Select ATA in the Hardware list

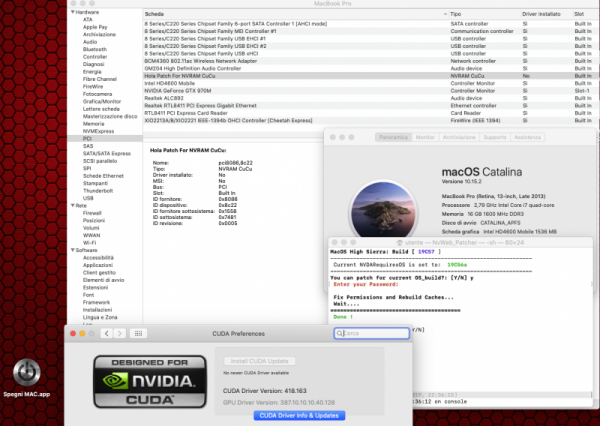coord(88,20)
